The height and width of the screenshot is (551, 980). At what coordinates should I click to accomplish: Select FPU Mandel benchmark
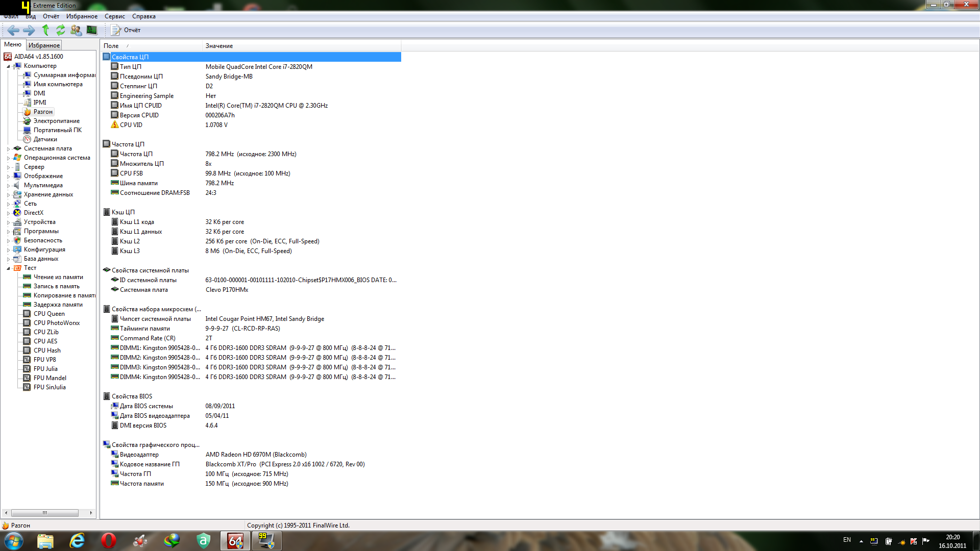pyautogui.click(x=50, y=378)
